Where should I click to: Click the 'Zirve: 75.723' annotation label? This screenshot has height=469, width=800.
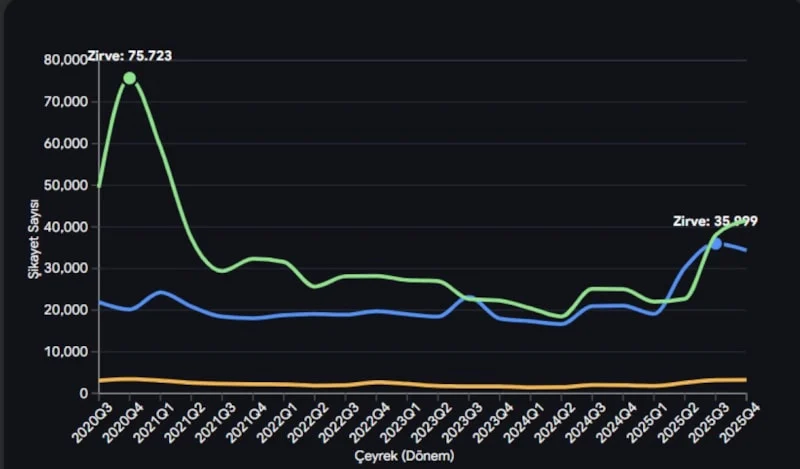pos(130,56)
